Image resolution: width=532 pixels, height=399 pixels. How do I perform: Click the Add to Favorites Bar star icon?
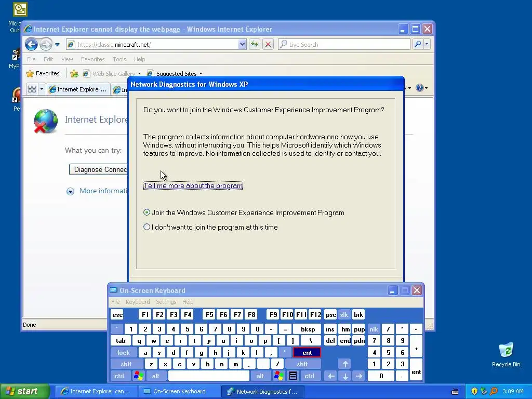(x=74, y=73)
